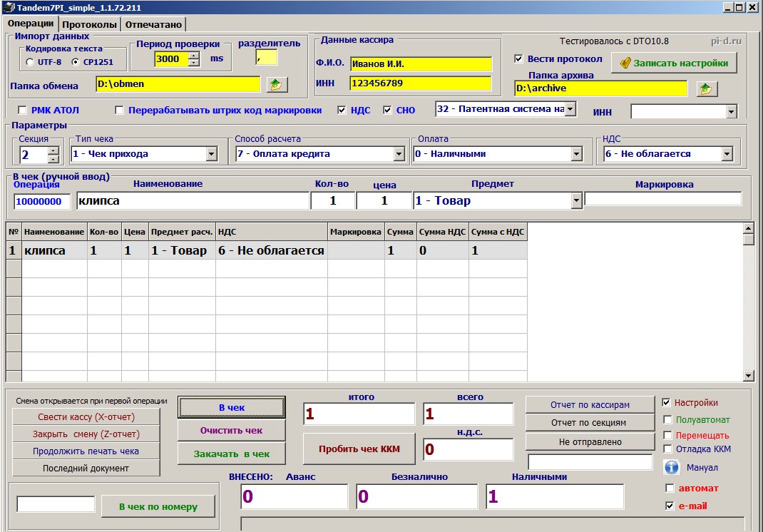Screen dimensions: 763x532
Task: Click the Записать настройки button
Action: [674, 63]
